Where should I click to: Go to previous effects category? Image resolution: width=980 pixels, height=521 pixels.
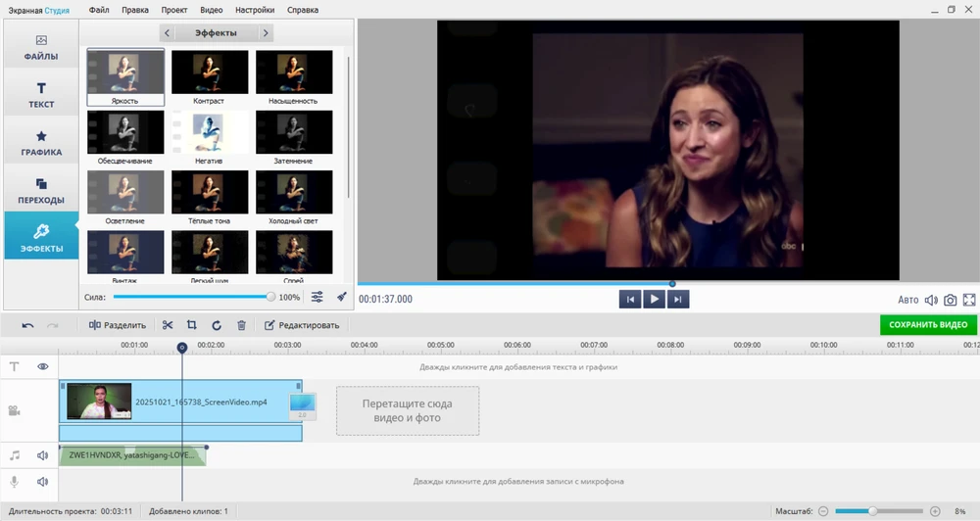168,33
